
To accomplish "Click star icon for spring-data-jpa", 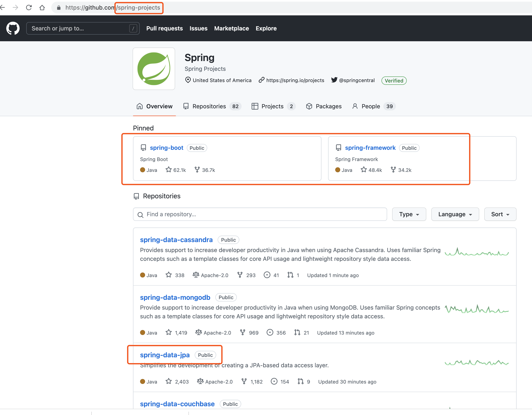I will point(169,381).
